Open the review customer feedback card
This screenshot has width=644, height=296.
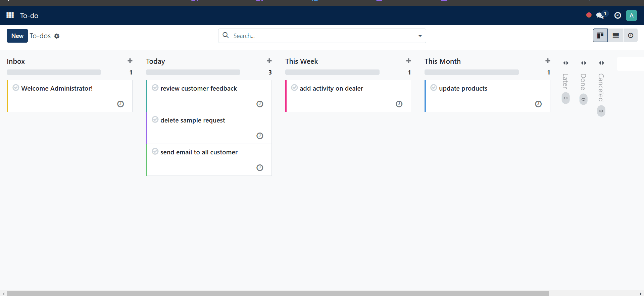(x=209, y=96)
